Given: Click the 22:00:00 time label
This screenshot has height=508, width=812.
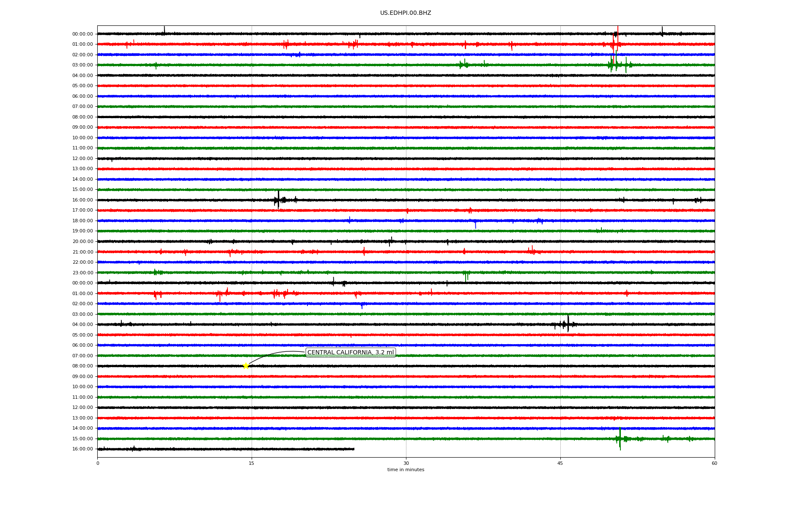Looking at the screenshot, I should [x=82, y=262].
